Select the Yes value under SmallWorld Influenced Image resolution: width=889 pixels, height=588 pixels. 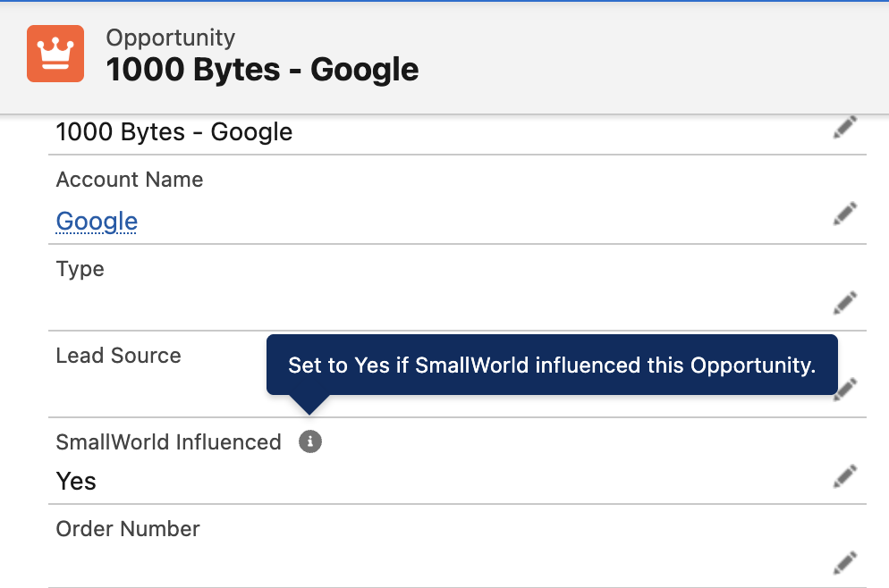click(76, 482)
